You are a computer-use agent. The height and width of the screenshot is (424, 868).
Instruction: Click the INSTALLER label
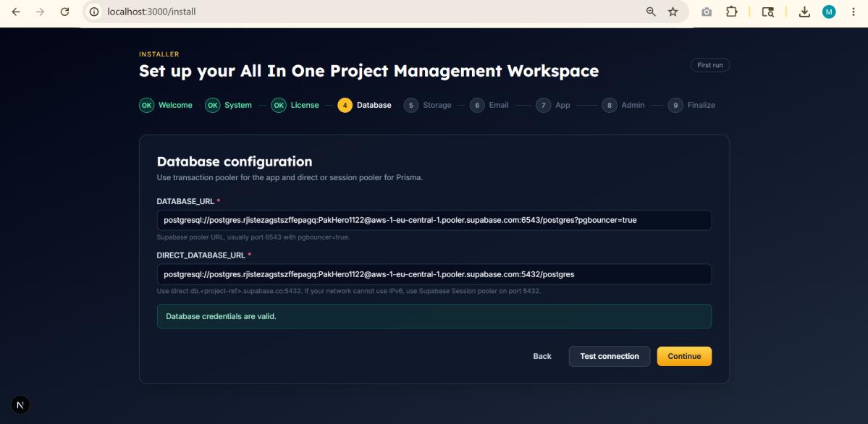pyautogui.click(x=159, y=54)
